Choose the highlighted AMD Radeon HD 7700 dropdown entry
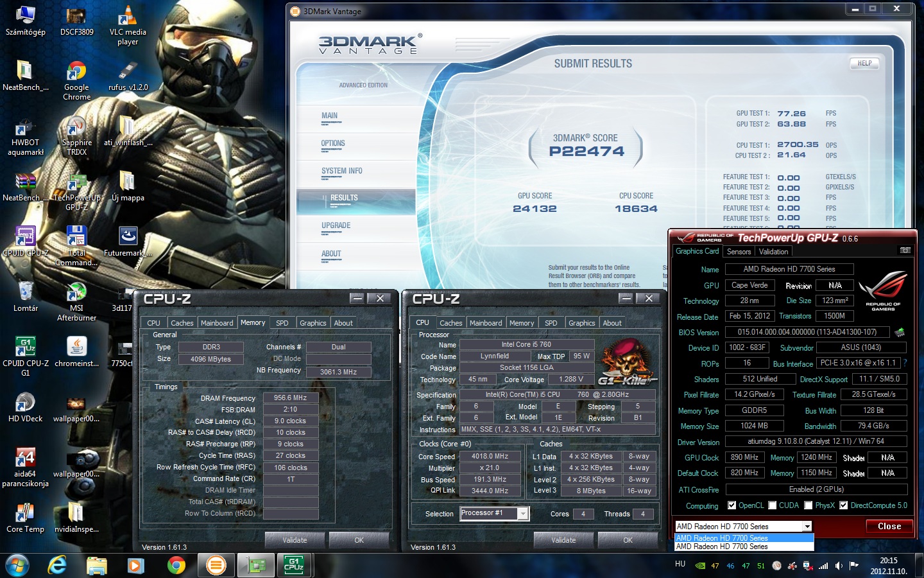 click(x=744, y=538)
